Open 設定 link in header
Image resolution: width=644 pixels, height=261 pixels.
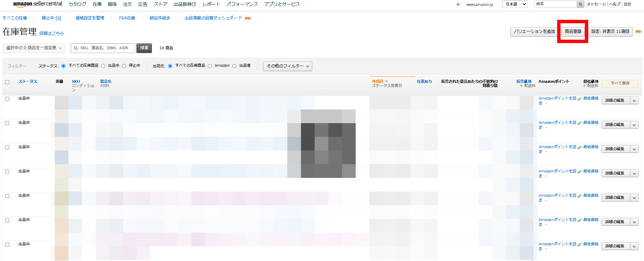click(628, 4)
